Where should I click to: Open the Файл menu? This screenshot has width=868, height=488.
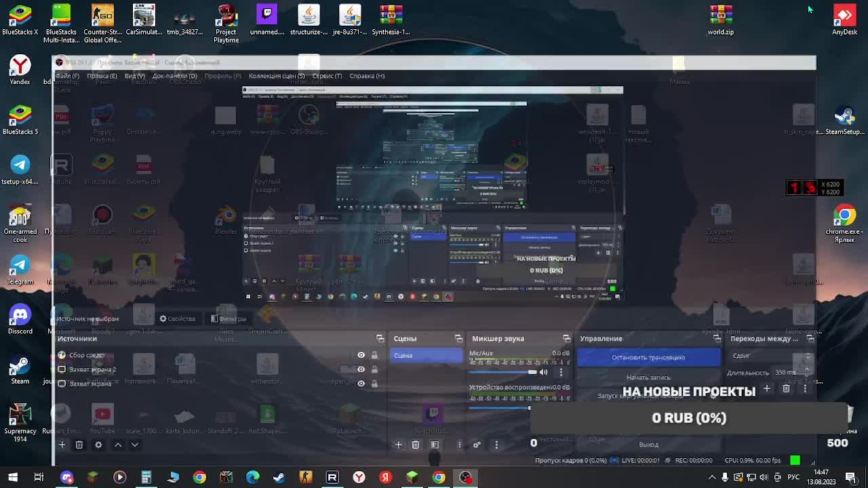66,76
